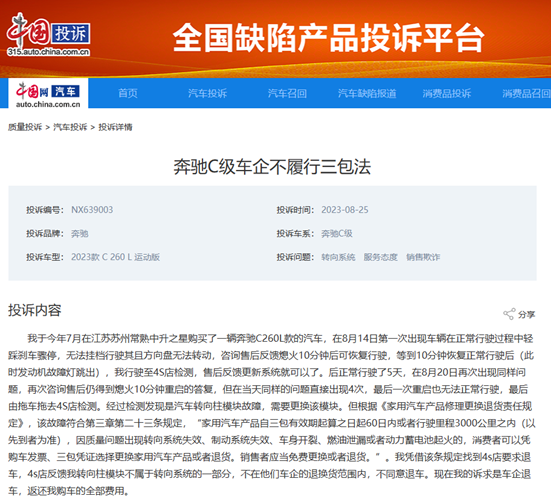Click the 中国投诉 315.auto.china.com.cn logo

(48, 35)
